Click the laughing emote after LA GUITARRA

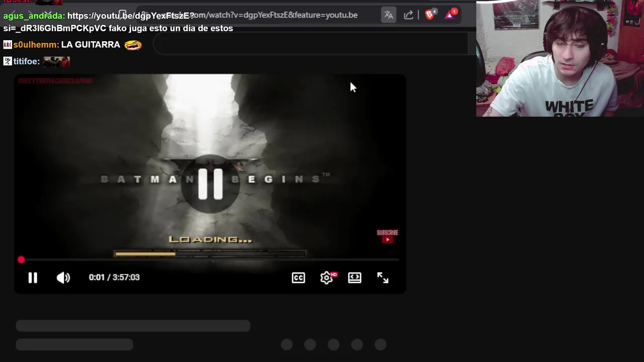click(x=133, y=45)
